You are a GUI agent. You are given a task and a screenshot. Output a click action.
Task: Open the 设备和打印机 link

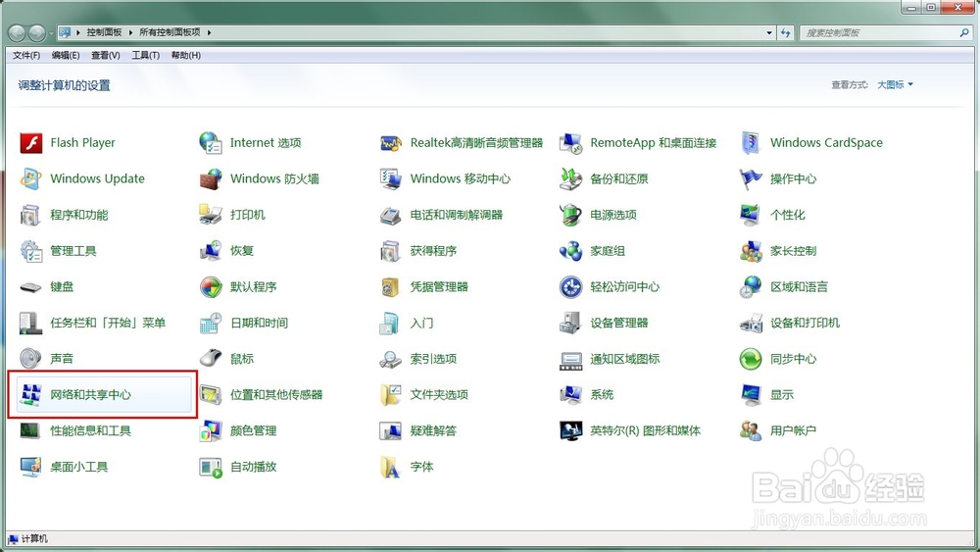(805, 323)
